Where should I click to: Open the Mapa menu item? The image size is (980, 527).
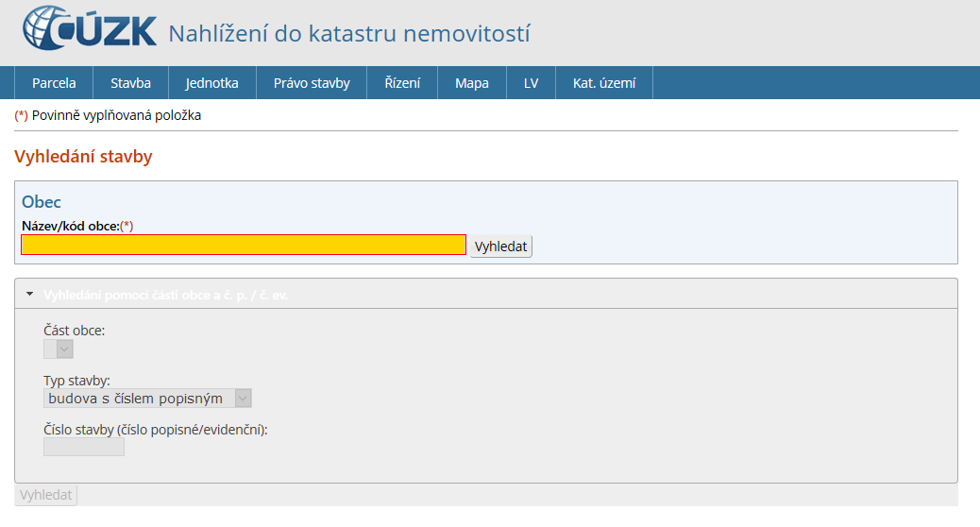pos(471,83)
